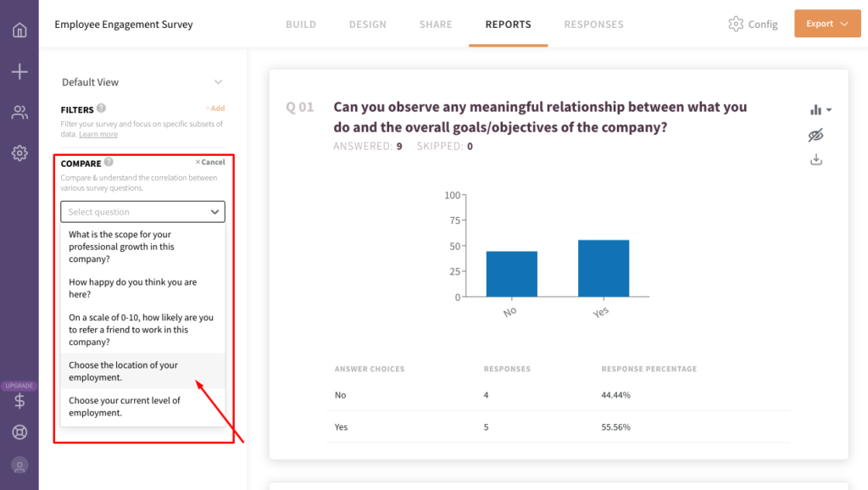Click the plus icon to create new survey
This screenshot has height=490, width=868.
tap(19, 71)
